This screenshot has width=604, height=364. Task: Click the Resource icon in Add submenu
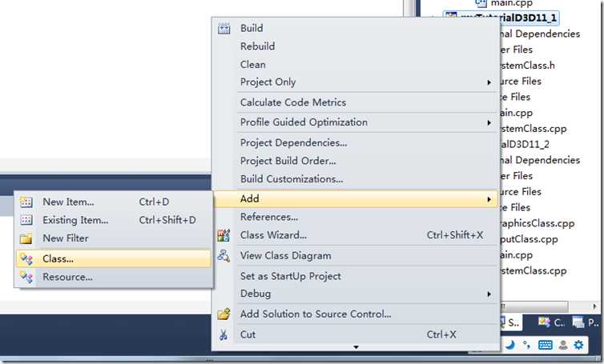tap(26, 277)
